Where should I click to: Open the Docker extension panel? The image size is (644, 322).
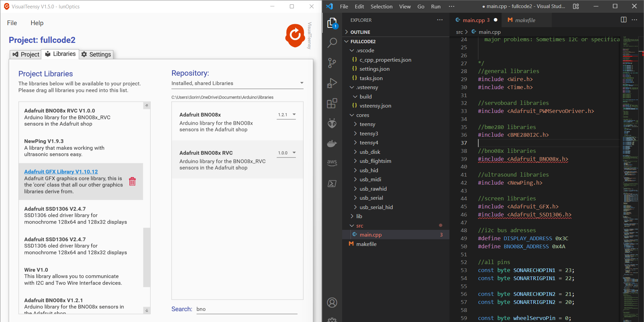point(332,143)
